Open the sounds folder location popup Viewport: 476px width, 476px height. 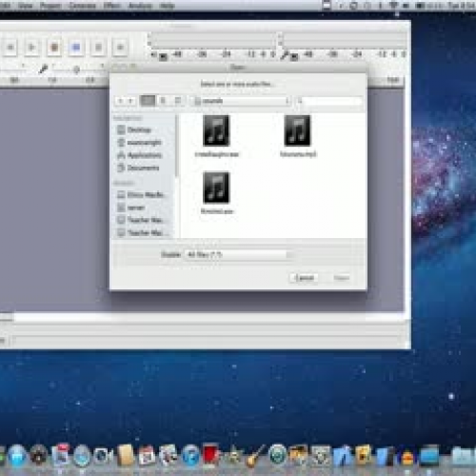pos(241,101)
